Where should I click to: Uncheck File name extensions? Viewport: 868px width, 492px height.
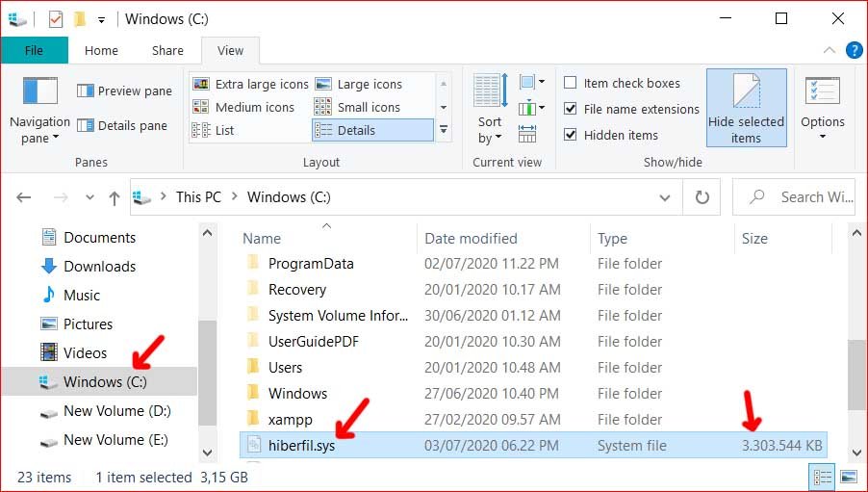[631, 109]
